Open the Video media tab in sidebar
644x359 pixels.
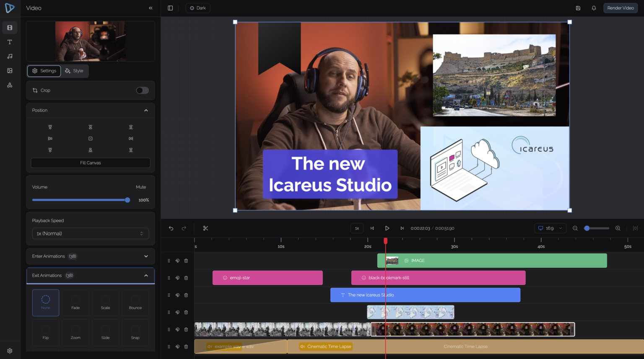point(10,28)
